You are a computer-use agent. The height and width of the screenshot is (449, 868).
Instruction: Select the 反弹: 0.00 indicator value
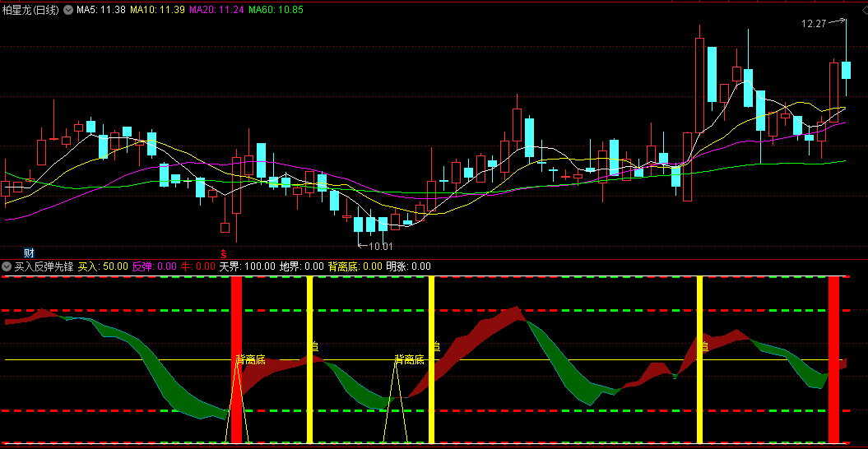click(x=155, y=267)
